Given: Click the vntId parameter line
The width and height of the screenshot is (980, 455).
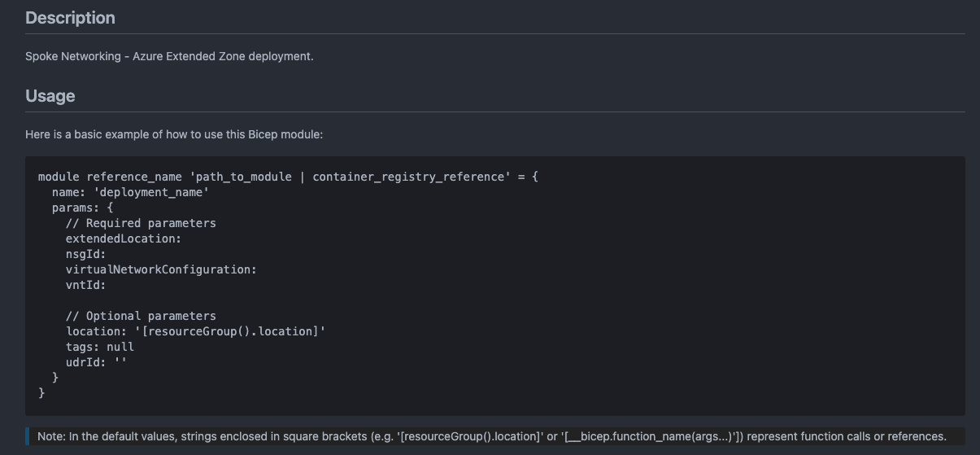Looking at the screenshot, I should point(85,285).
